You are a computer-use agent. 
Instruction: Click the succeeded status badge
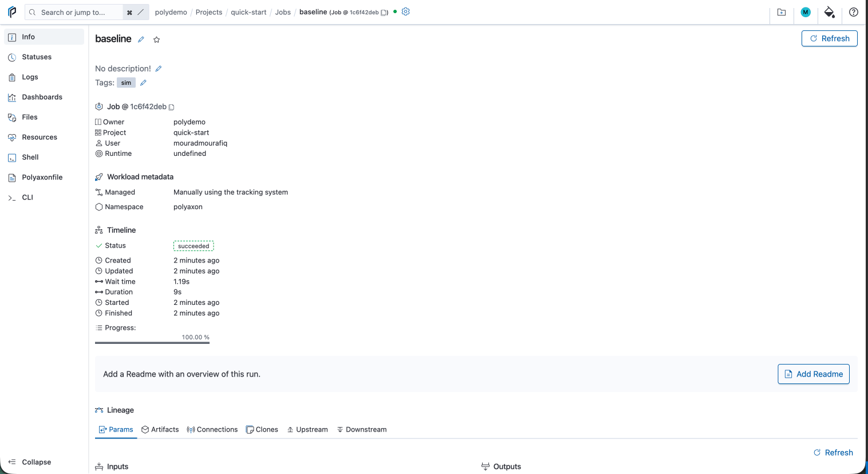click(x=194, y=246)
